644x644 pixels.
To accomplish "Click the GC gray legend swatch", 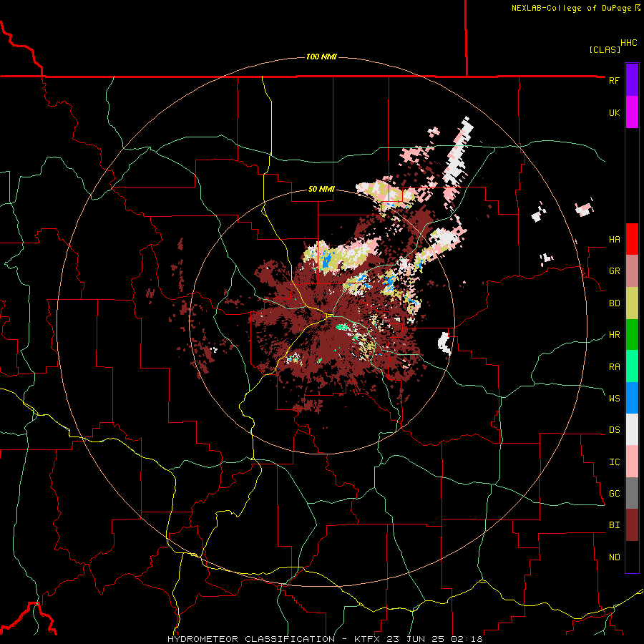I will pyautogui.click(x=632, y=493).
